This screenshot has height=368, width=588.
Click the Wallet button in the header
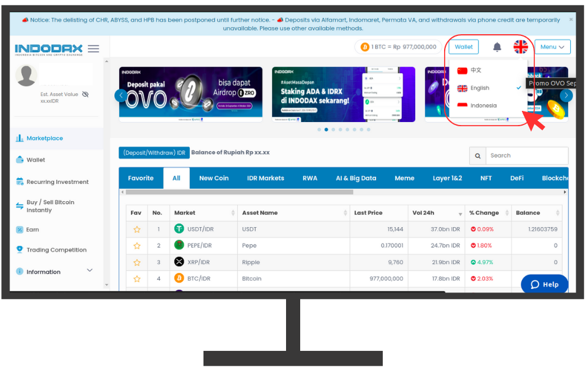(464, 47)
